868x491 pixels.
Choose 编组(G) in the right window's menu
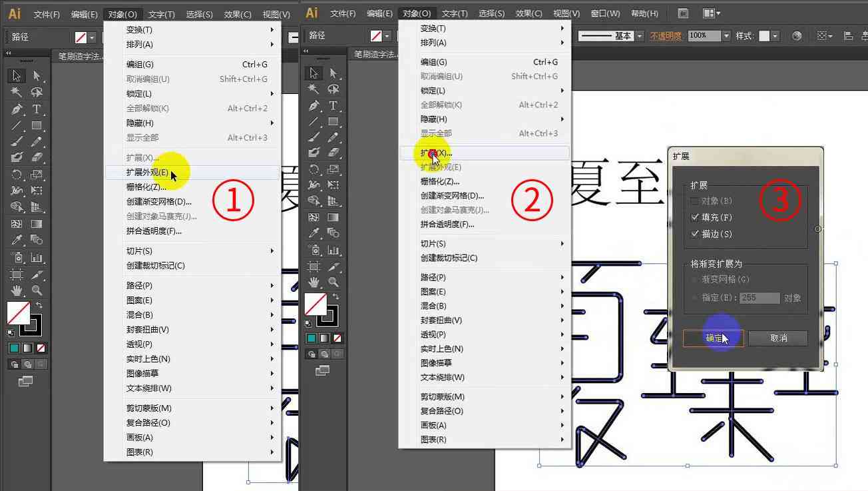pos(485,62)
